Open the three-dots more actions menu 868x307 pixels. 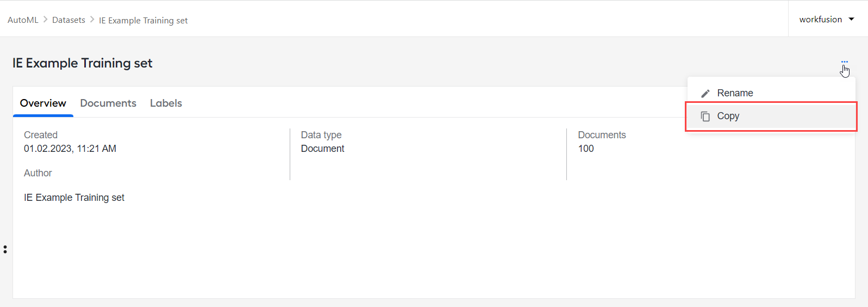pos(844,62)
